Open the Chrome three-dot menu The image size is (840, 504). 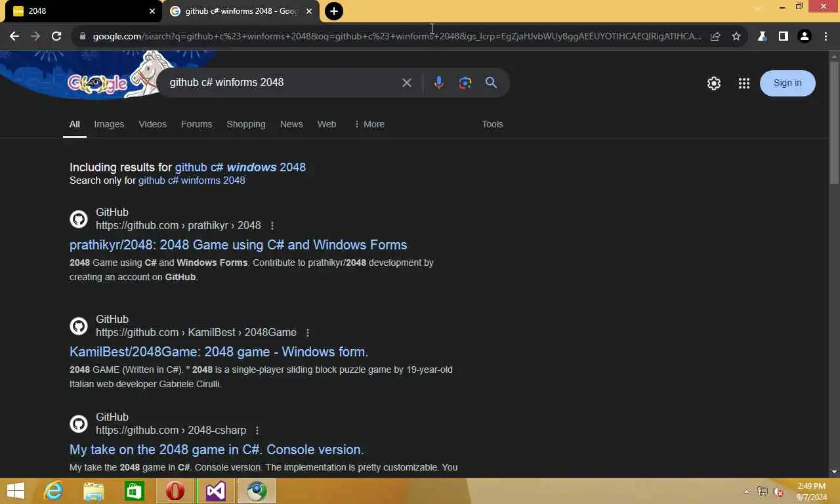click(826, 36)
